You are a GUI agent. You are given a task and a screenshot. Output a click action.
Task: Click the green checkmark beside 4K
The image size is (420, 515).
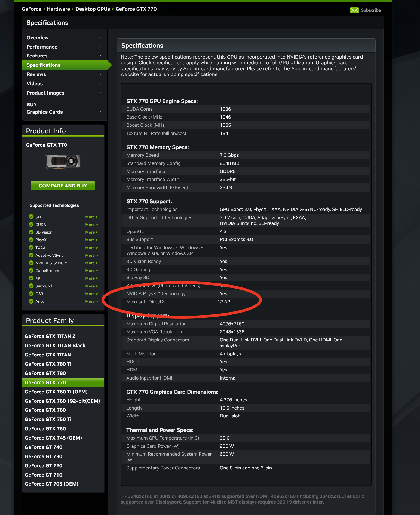click(x=31, y=278)
